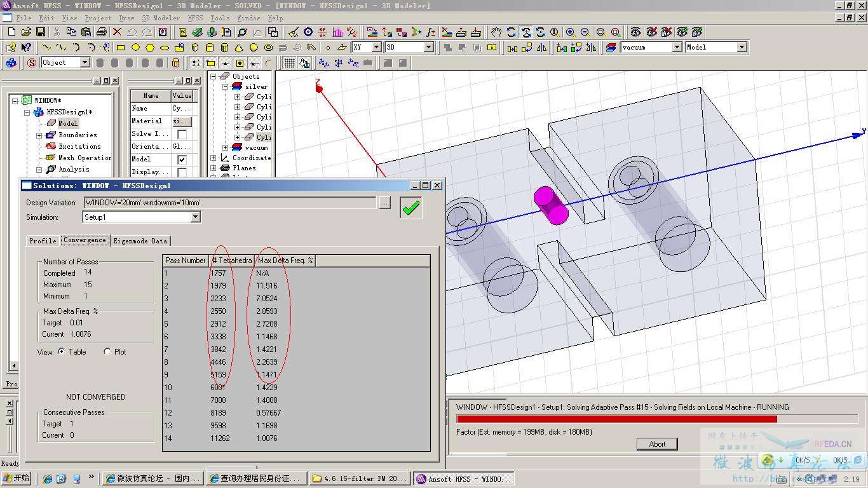Open the vacuum material dropdown

tap(677, 47)
